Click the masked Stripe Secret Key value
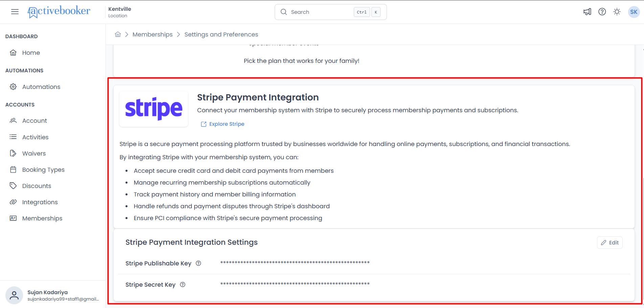The height and width of the screenshot is (308, 644). tap(295, 284)
